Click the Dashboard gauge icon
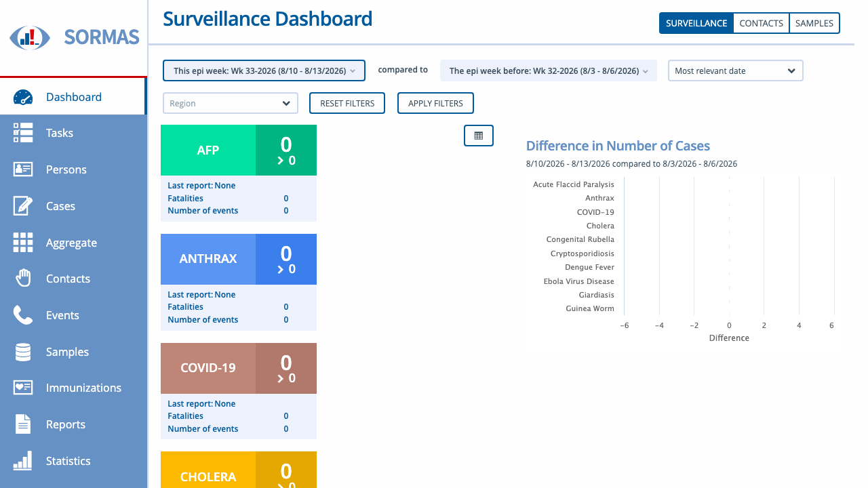The height and width of the screenshot is (488, 868). tap(23, 97)
